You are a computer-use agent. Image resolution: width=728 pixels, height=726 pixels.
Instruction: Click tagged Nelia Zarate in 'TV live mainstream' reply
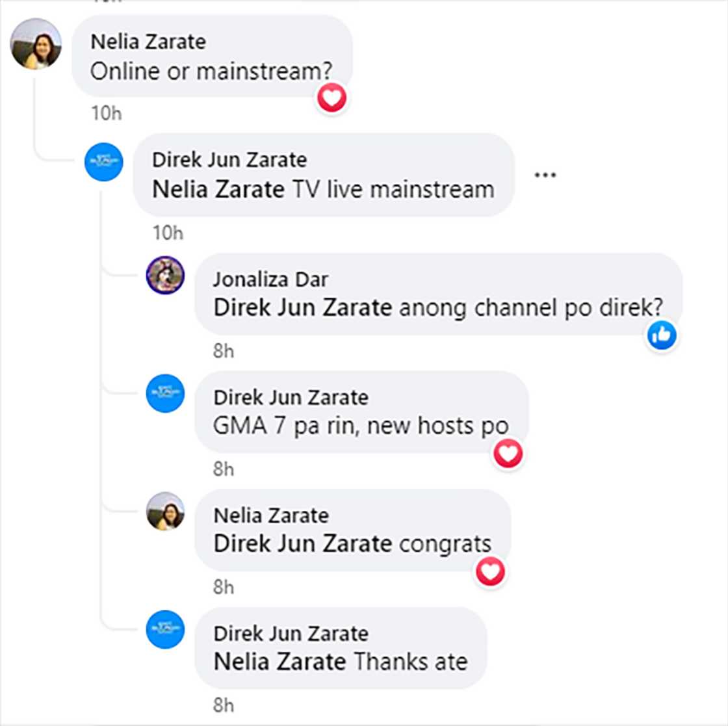click(x=218, y=189)
